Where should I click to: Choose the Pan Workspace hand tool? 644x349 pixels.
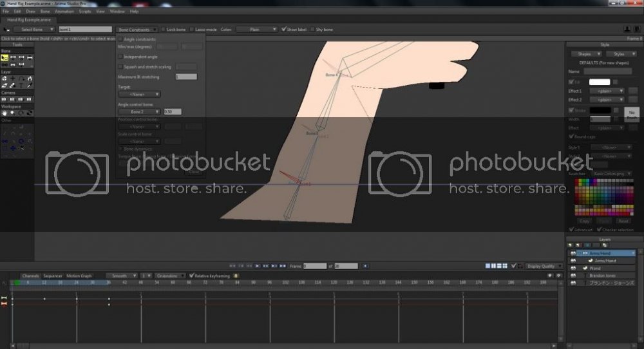5,113
